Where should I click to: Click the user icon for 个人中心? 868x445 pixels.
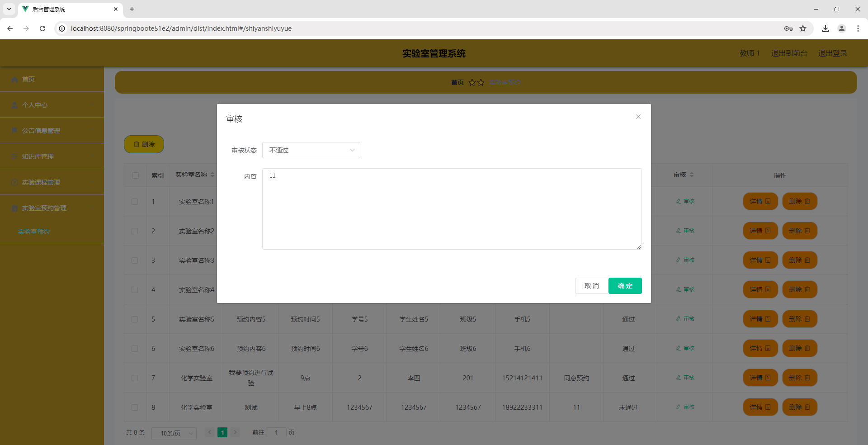tap(15, 105)
